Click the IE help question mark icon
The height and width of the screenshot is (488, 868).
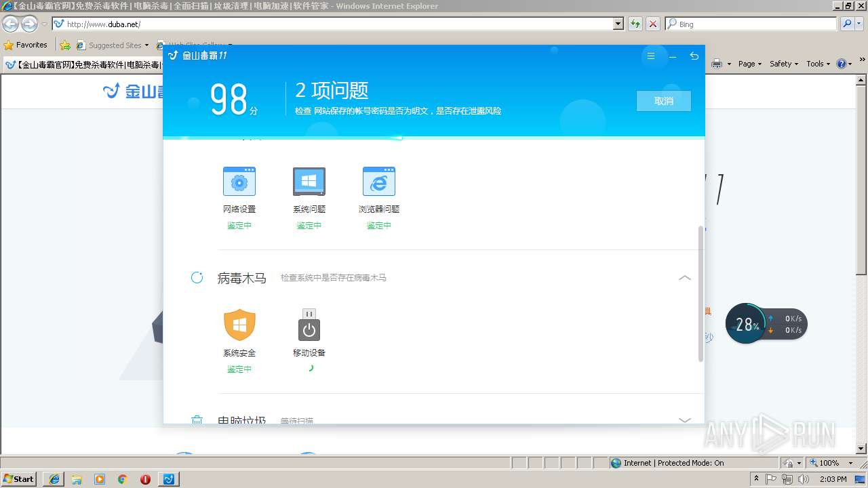tap(842, 64)
